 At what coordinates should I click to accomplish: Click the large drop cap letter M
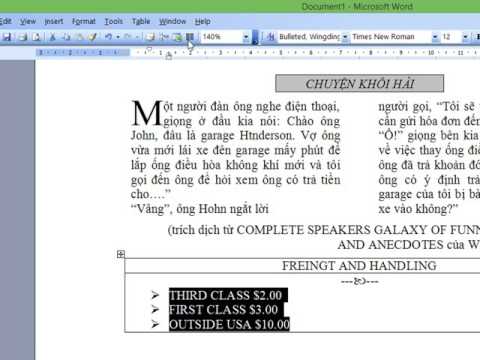pyautogui.click(x=147, y=113)
